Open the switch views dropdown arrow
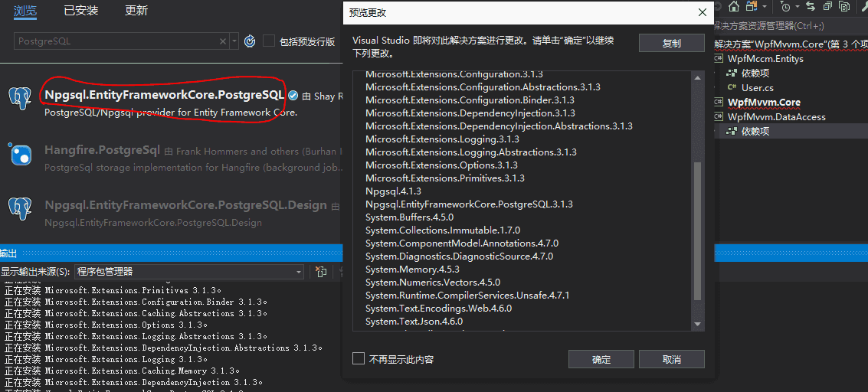The width and height of the screenshot is (868, 392). tap(765, 7)
